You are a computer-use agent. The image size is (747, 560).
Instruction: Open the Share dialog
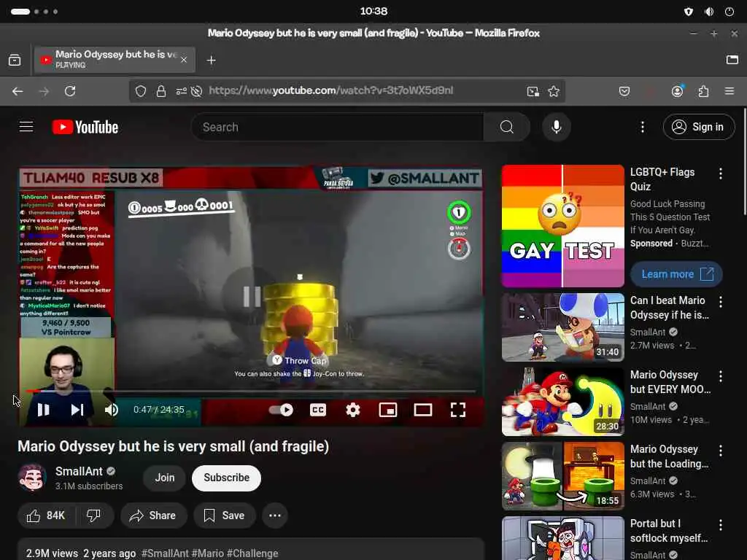pos(153,516)
